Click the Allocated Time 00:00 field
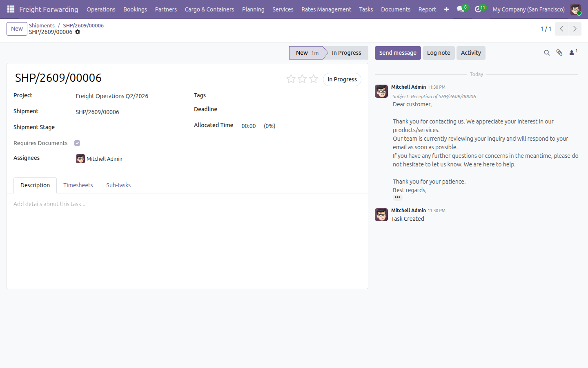Screen dimensions: 588x368 (248, 126)
